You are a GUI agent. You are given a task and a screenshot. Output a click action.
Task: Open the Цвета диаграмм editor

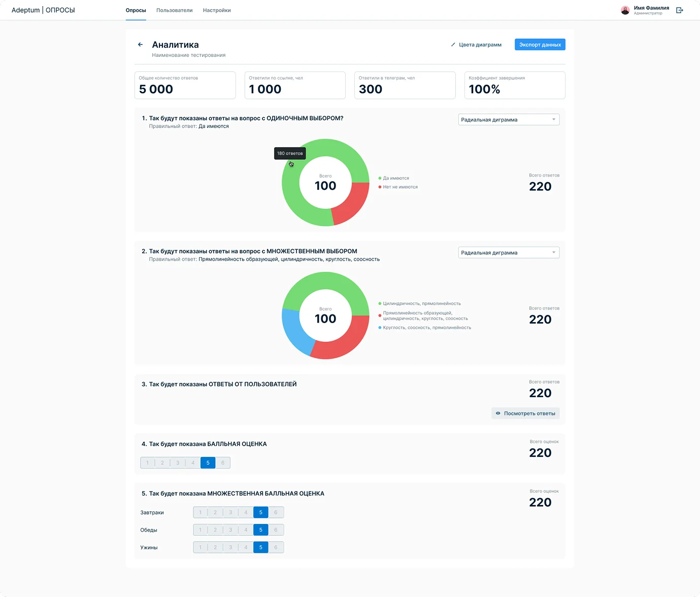tap(476, 45)
